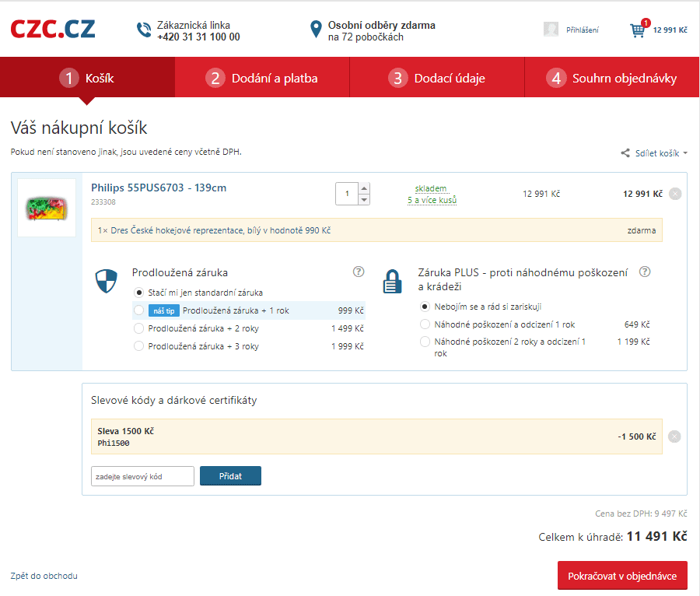Click Pokračovat v objednávce button
700x596 pixels.
pos(622,576)
